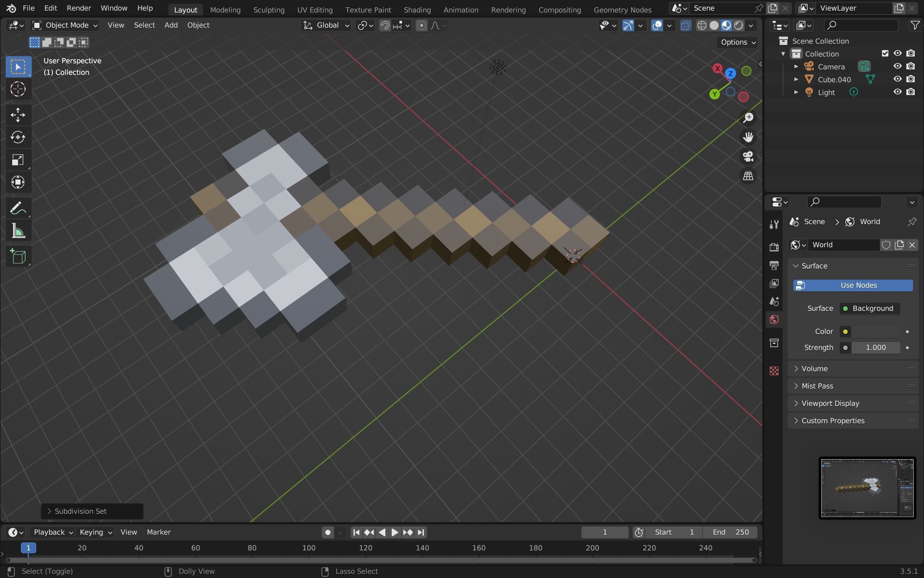Click the Use Nodes button
The width and height of the screenshot is (924, 578).
click(853, 285)
